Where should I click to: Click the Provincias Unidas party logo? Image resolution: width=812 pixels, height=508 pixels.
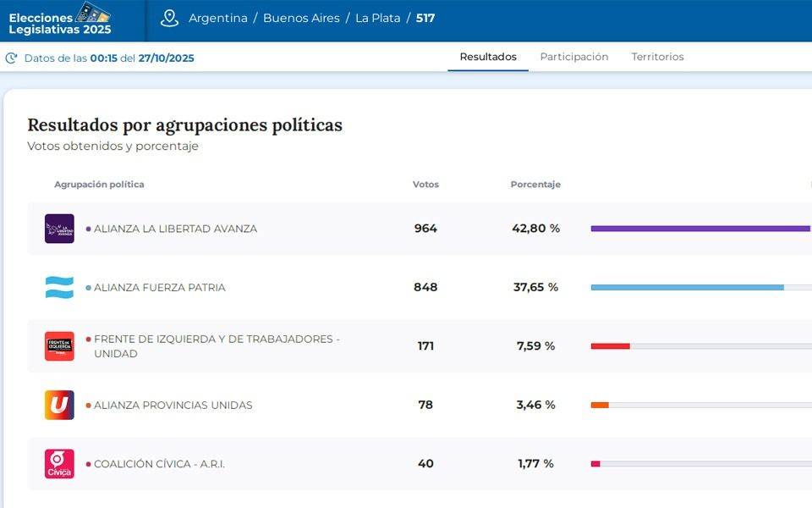coord(59,405)
